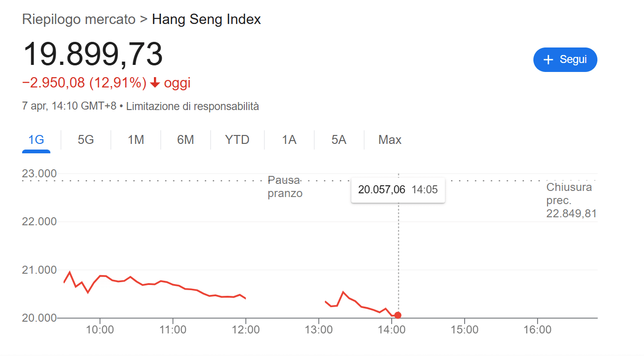This screenshot has height=356, width=644.
Task: Click the Pausa pranzo chart label
Action: (285, 187)
